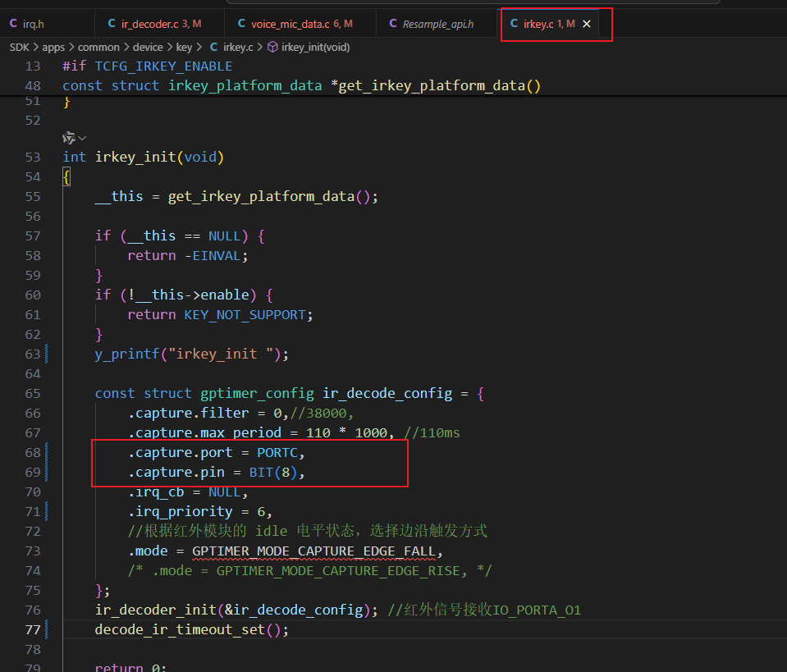
Task: Click the //110ms comment
Action: [432, 433]
